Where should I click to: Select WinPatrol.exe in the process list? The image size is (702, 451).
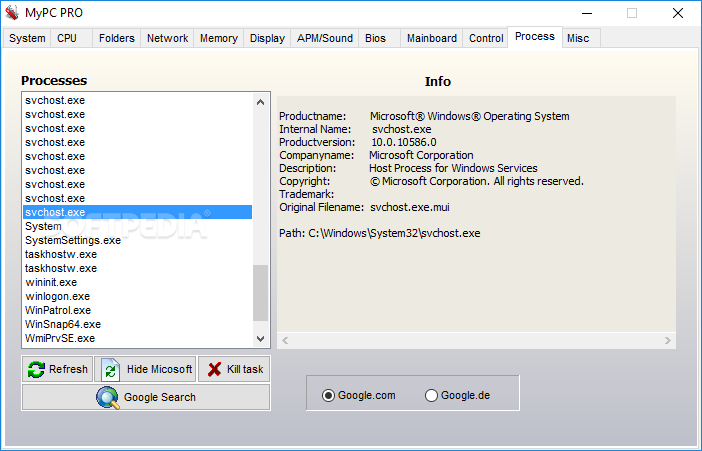(137, 310)
